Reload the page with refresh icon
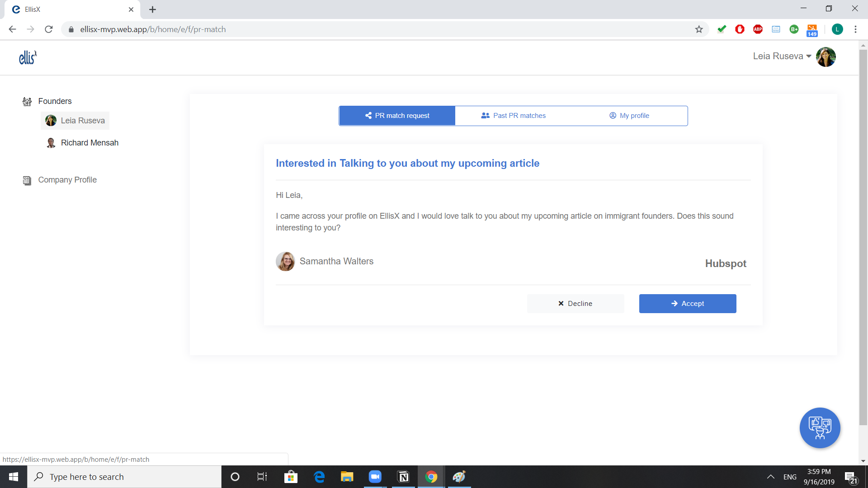The image size is (868, 488). [49, 29]
